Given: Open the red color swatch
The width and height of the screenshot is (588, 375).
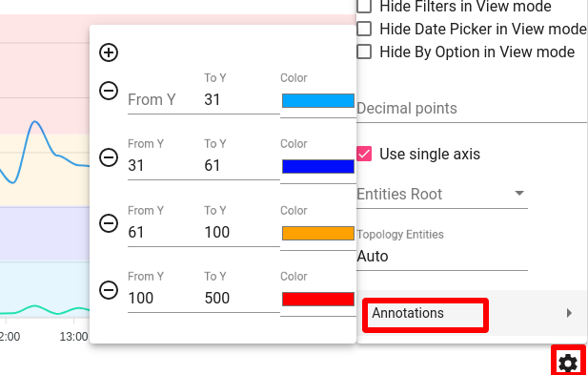Looking at the screenshot, I should pyautogui.click(x=318, y=300).
